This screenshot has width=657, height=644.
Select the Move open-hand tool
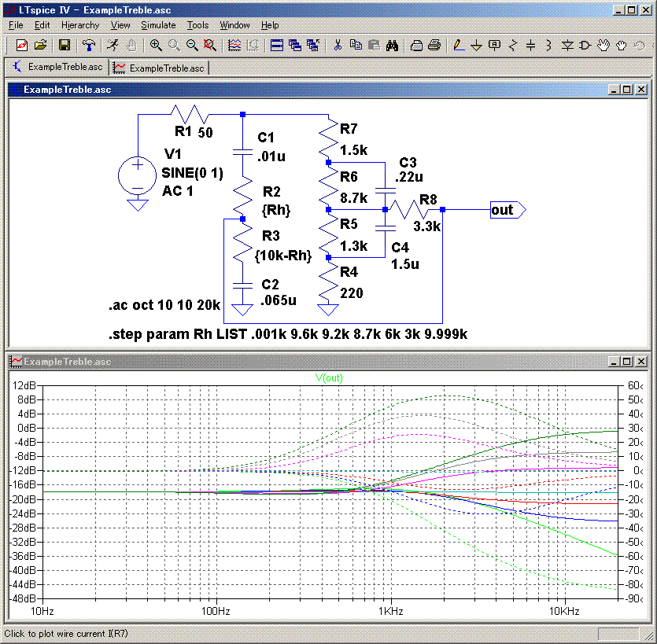(603, 45)
